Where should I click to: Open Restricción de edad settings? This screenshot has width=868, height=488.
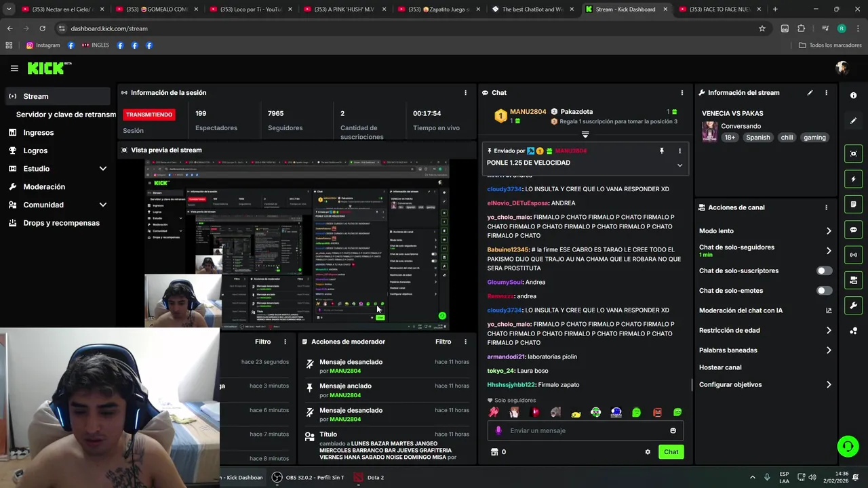[765, 330]
